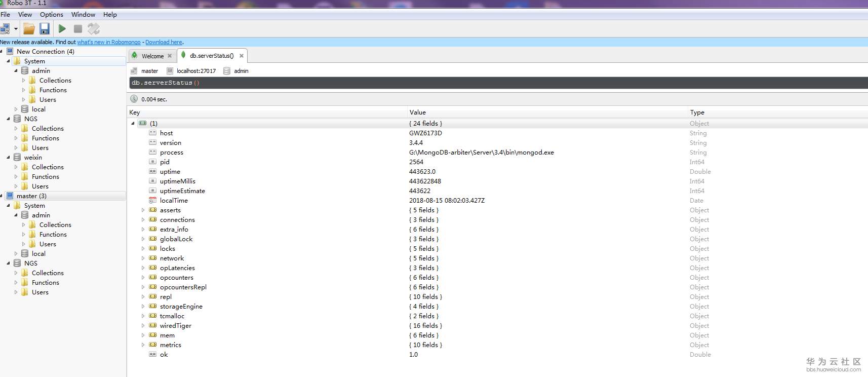
Task: Switch to the Welcome tab
Action: click(x=152, y=56)
